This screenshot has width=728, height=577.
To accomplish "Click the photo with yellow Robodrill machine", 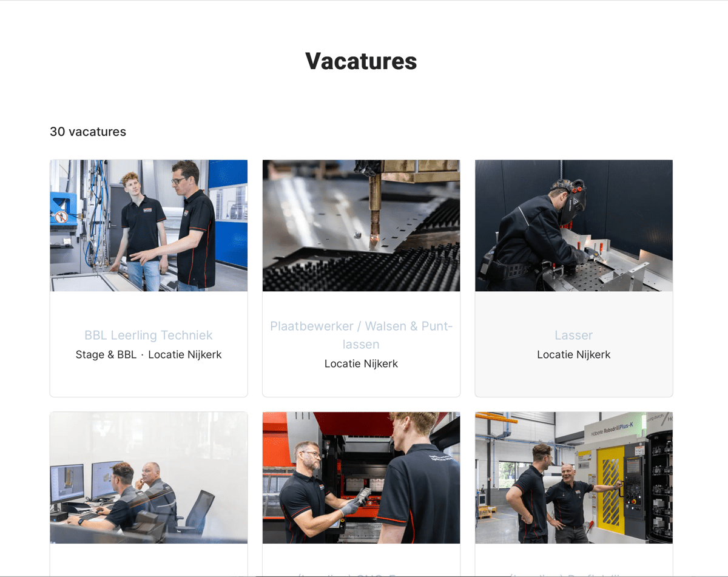I will tap(573, 478).
